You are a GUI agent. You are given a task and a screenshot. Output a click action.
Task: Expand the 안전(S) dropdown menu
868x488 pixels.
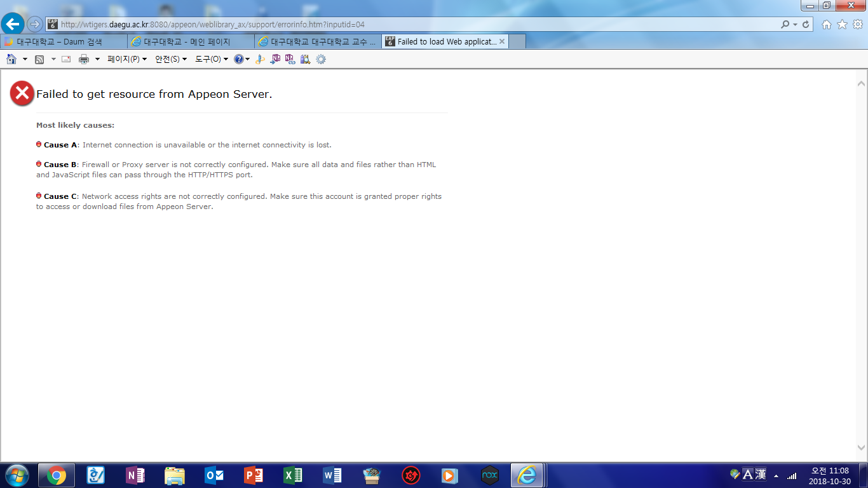[171, 59]
